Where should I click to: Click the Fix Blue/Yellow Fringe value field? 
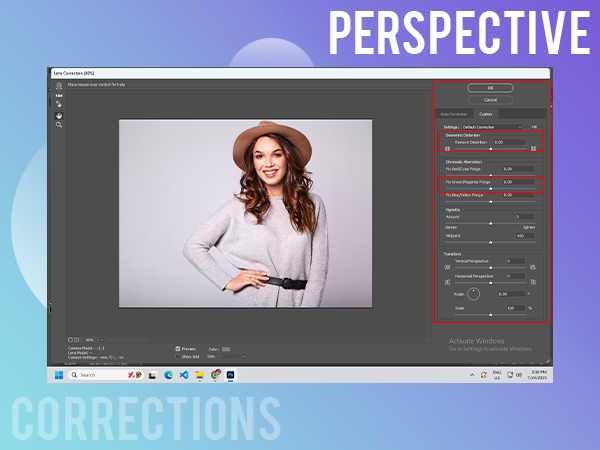(x=518, y=195)
